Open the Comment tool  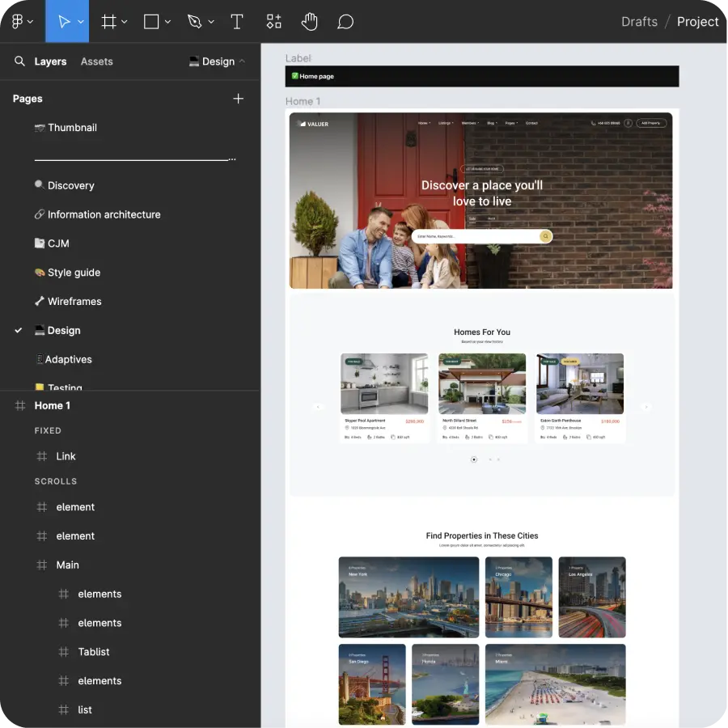tap(345, 21)
